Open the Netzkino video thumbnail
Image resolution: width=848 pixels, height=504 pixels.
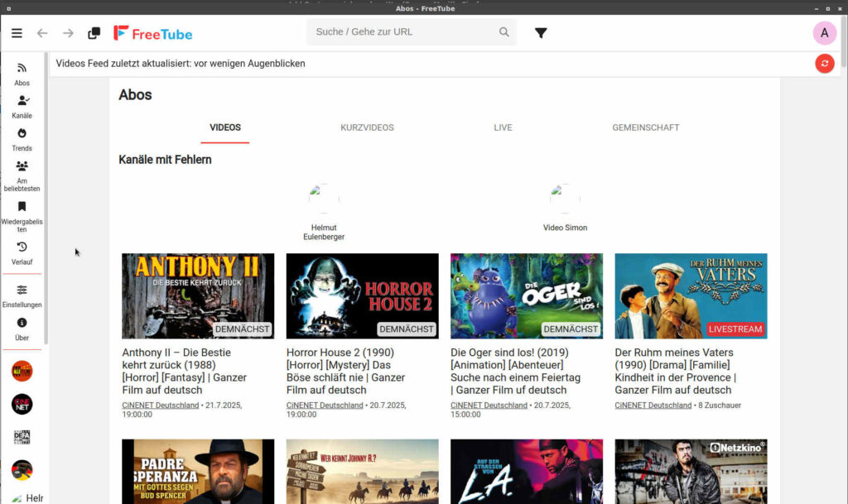691,472
